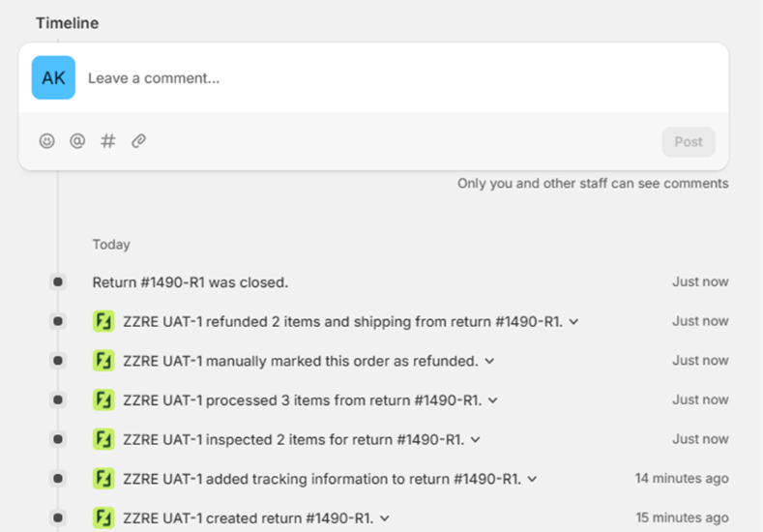
Task: Attach a file with paperclip icon
Action: (138, 141)
